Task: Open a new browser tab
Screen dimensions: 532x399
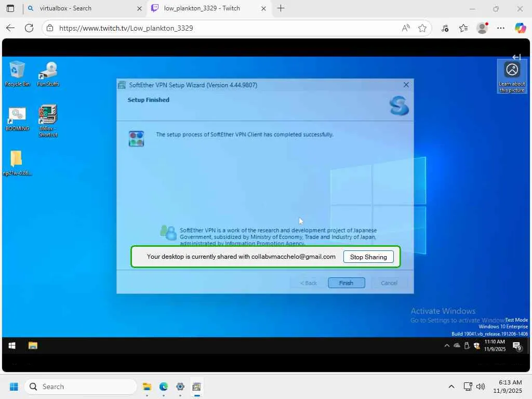Action: [281, 8]
